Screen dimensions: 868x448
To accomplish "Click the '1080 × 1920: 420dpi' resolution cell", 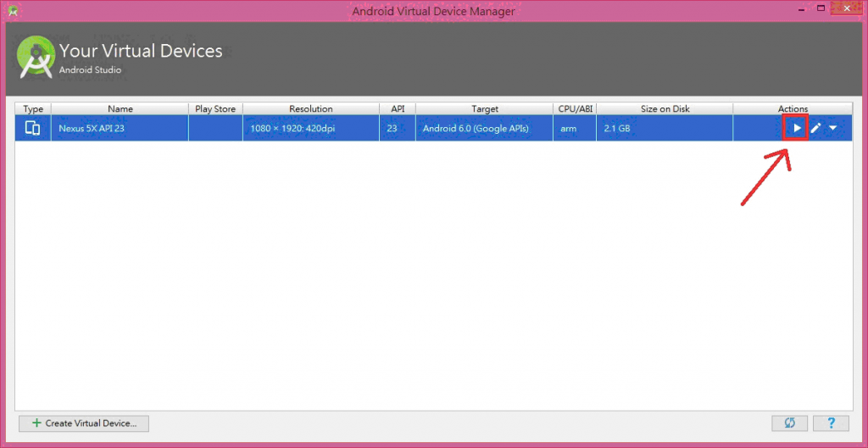I will click(x=311, y=129).
